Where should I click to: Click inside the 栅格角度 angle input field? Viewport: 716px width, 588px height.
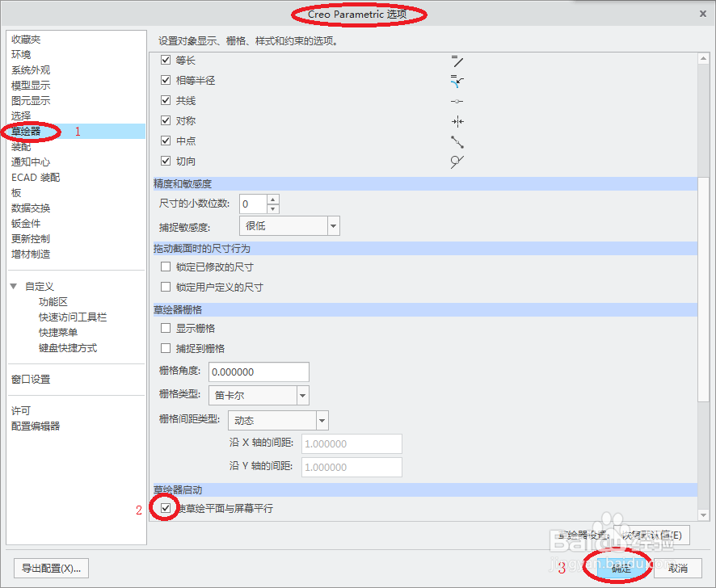[x=259, y=372]
